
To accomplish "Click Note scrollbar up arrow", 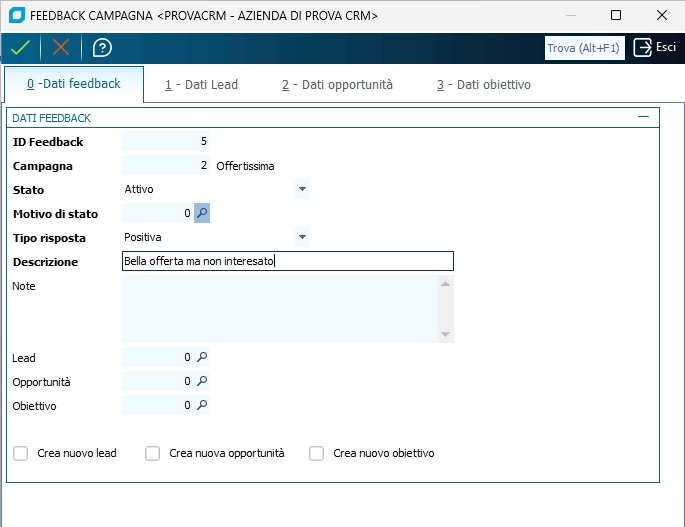I will pyautogui.click(x=445, y=284).
